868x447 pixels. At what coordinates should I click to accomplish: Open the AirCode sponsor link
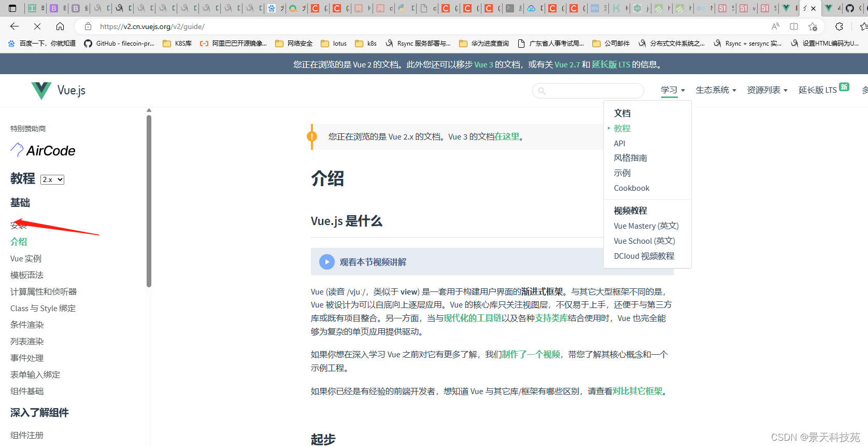click(43, 150)
